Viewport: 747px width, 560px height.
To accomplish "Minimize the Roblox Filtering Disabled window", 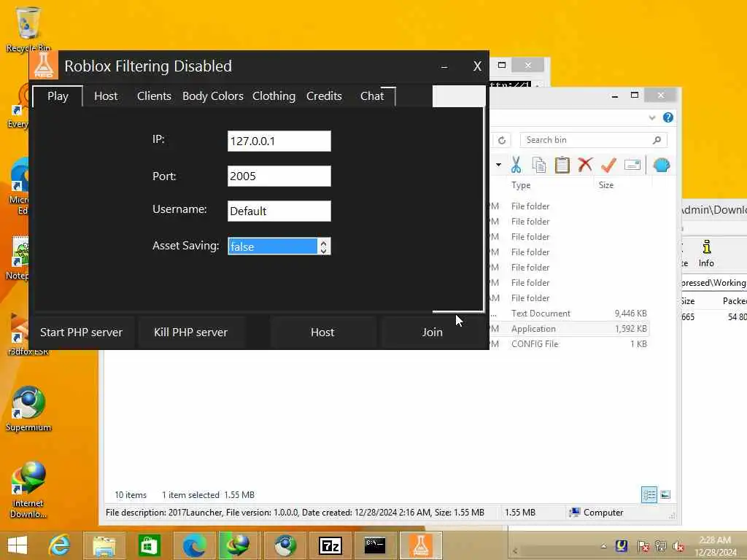I will [x=444, y=66].
